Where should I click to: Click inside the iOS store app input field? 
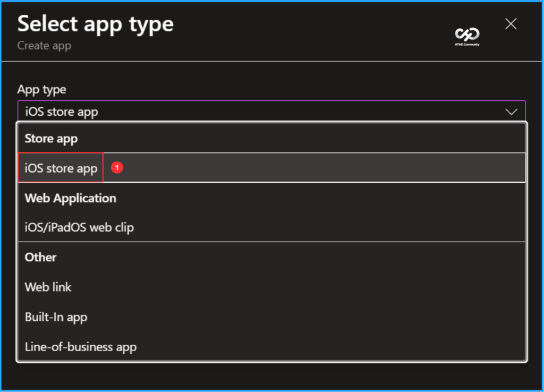click(212, 112)
